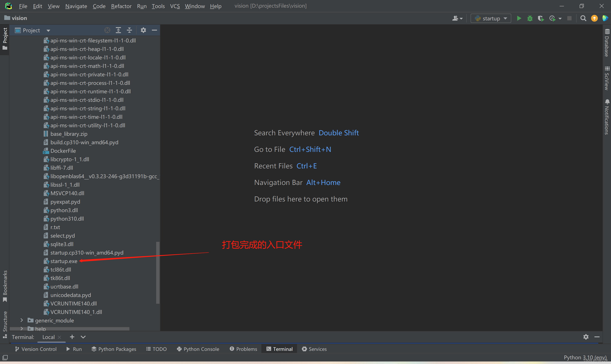Open Search Everywhere with magnifier icon
Image resolution: width=611 pixels, height=364 pixels.
[583, 18]
